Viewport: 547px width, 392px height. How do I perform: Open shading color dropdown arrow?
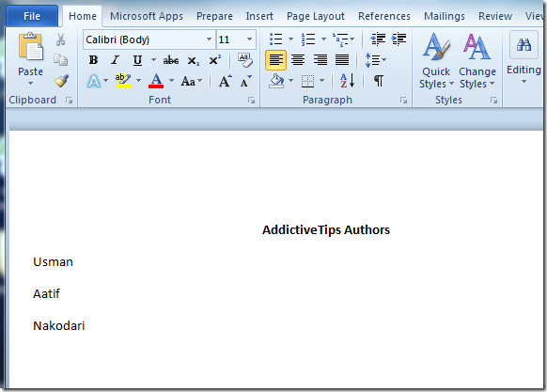click(x=290, y=81)
